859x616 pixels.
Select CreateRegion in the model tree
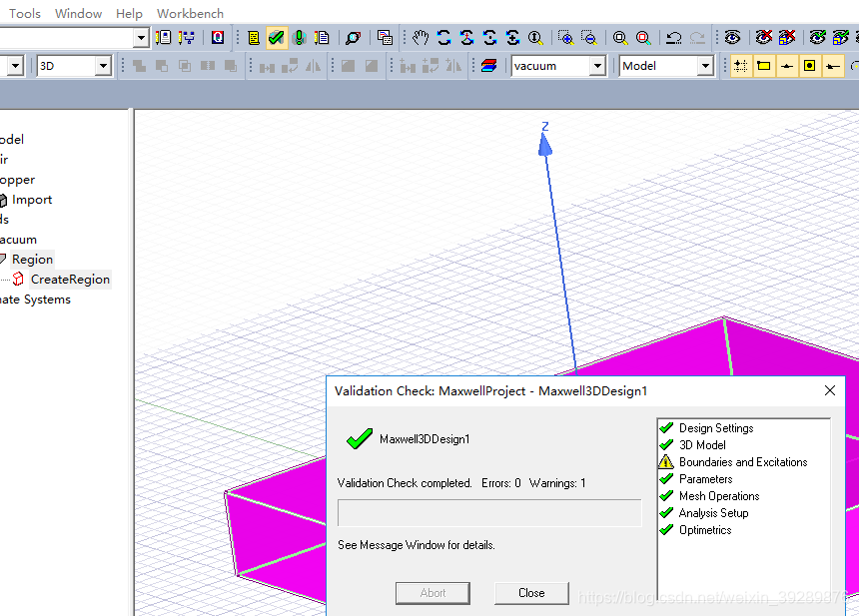point(70,280)
